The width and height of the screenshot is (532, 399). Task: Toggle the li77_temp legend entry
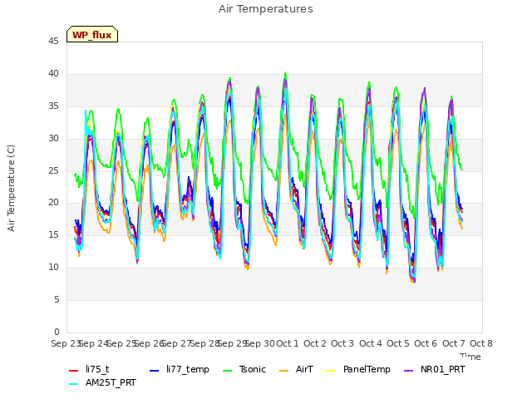click(x=180, y=369)
